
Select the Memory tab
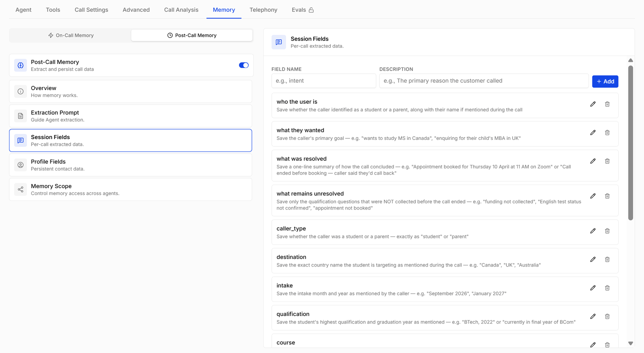pos(224,10)
